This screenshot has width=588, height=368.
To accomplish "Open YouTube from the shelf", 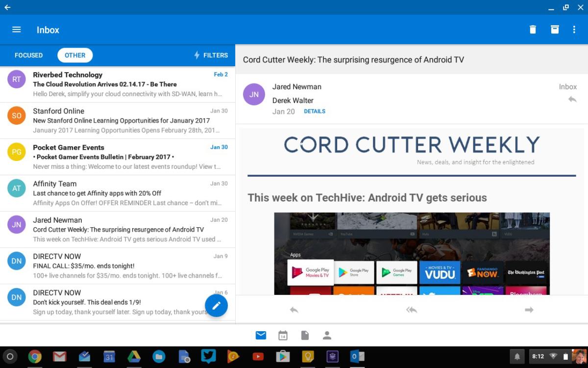I will point(258,357).
